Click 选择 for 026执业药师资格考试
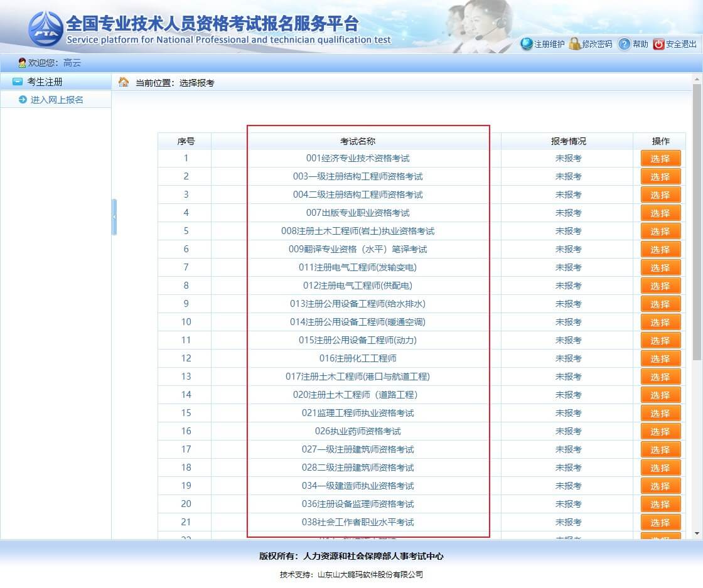Viewport: 703px width, 588px height. coord(660,431)
